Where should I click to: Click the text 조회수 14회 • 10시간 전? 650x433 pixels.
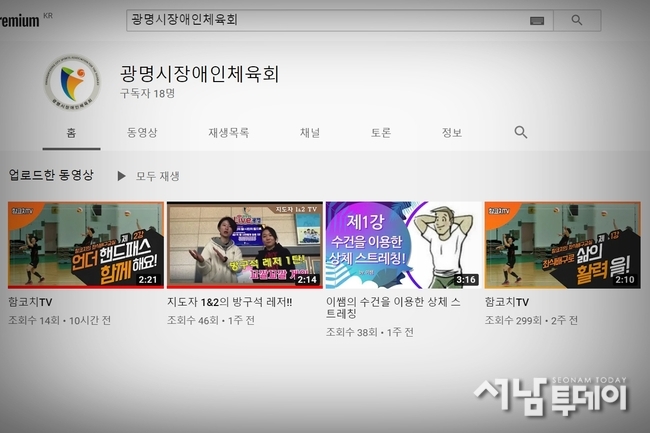pos(60,320)
